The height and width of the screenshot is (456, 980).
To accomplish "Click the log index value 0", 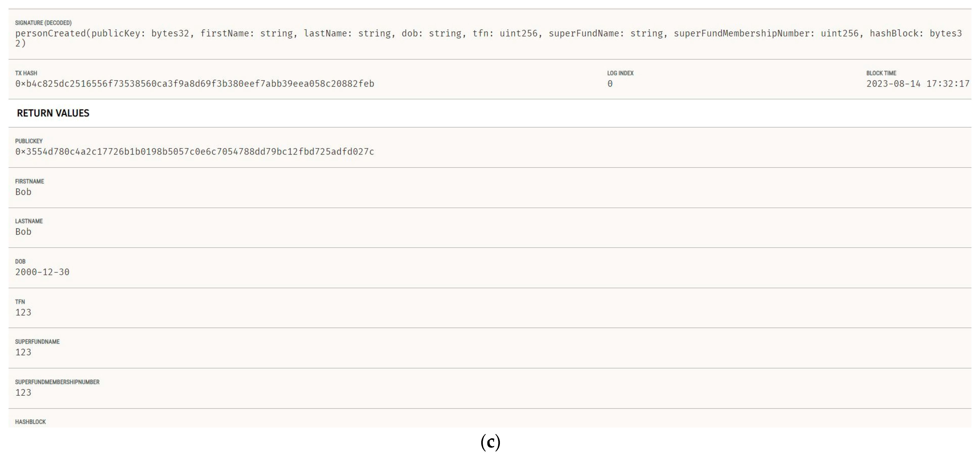I will click(610, 84).
